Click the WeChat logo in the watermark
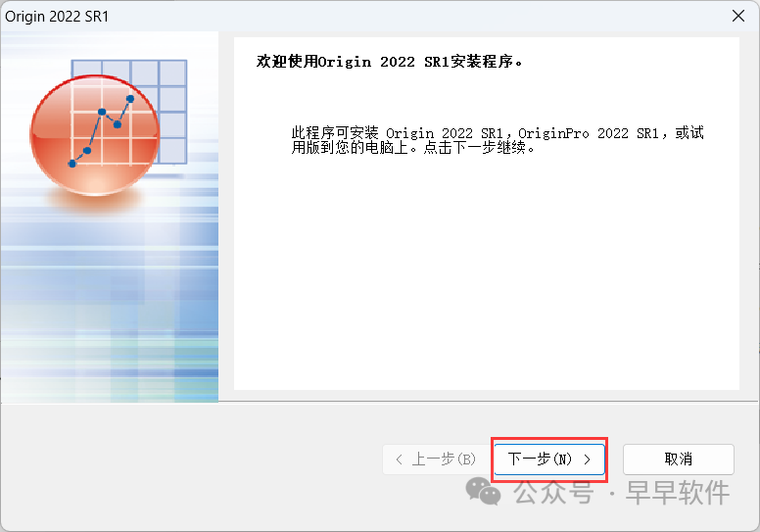 [483, 491]
